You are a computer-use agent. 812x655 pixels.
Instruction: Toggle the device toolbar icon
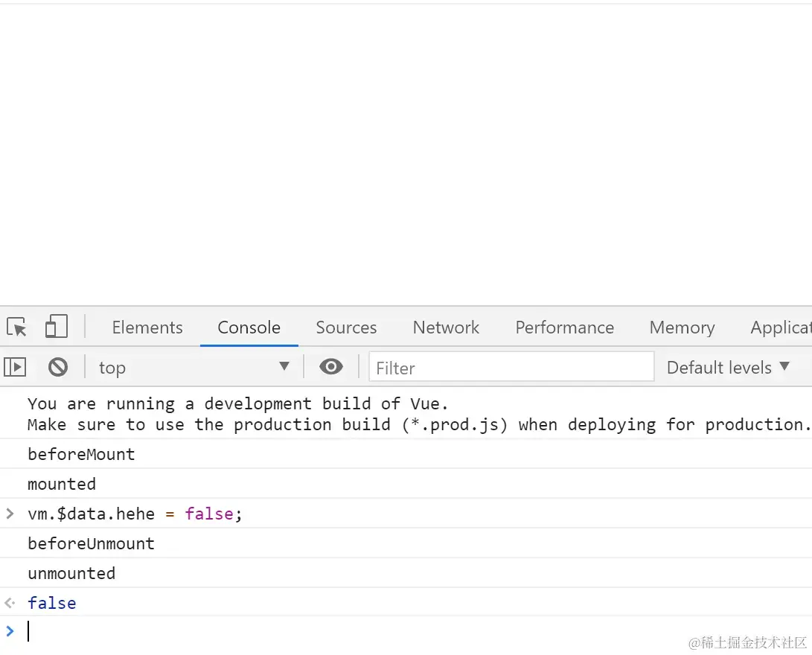coord(57,327)
